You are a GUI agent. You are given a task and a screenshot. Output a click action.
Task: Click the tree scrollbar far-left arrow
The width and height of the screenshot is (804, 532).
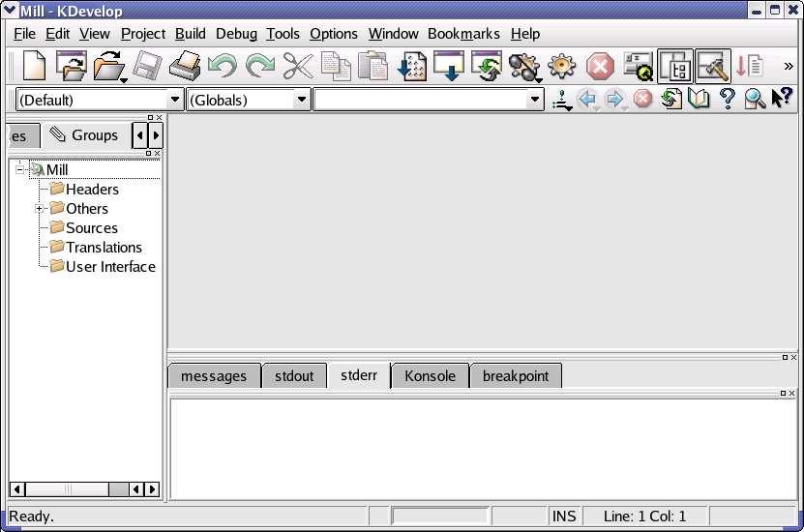(17, 489)
